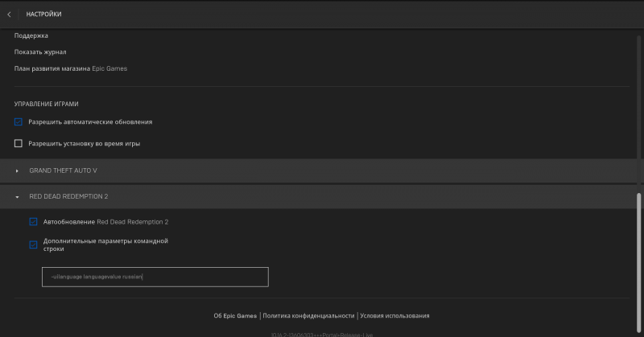Viewport: 644px width, 337px height.
Task: Open the Поддержка link
Action: click(x=31, y=36)
